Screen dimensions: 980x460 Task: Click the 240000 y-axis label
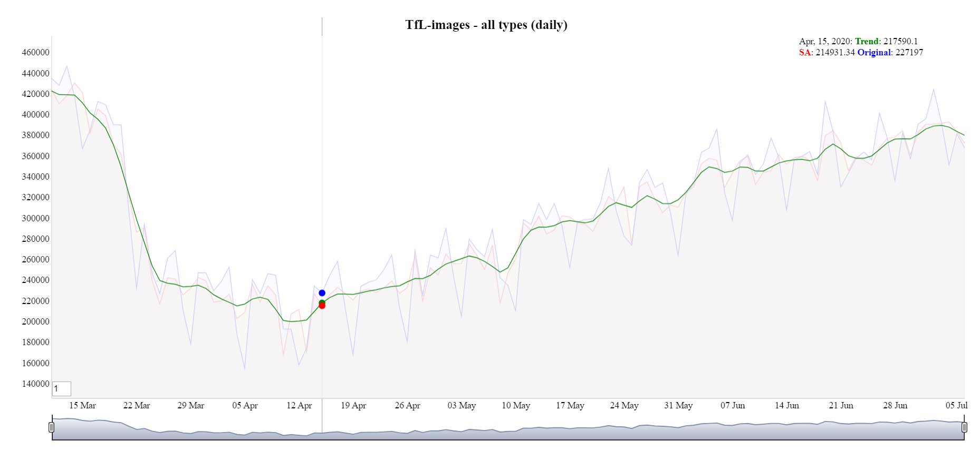tap(35, 280)
